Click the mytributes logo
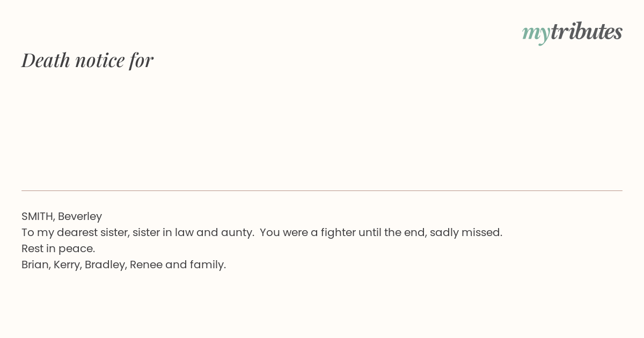Image resolution: width=644 pixels, height=338 pixels. [x=572, y=32]
